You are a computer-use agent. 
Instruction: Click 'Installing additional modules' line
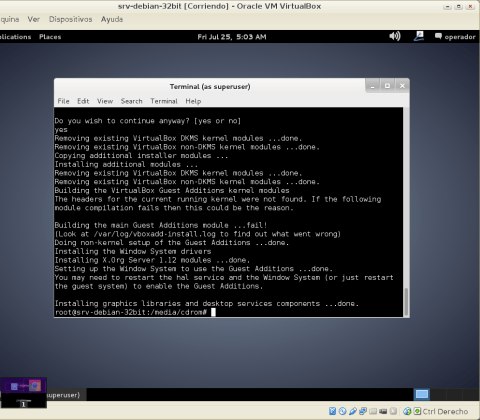[126, 164]
